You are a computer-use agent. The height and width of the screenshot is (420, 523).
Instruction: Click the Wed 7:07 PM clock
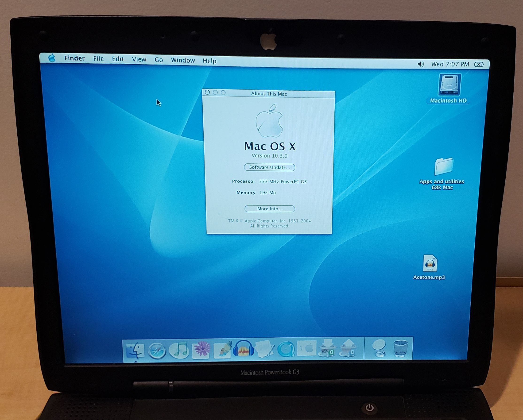(450, 64)
